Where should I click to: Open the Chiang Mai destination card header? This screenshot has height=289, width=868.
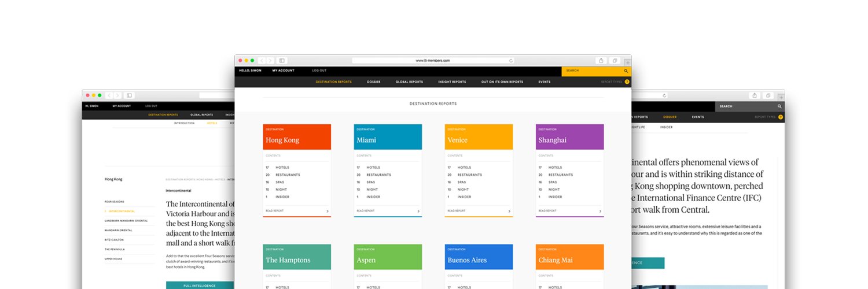569,257
